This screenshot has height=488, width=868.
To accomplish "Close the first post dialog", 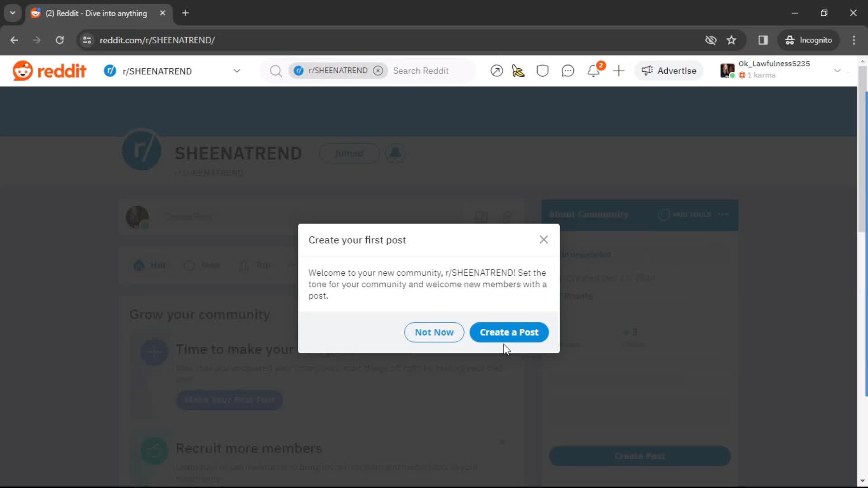I will (x=544, y=239).
